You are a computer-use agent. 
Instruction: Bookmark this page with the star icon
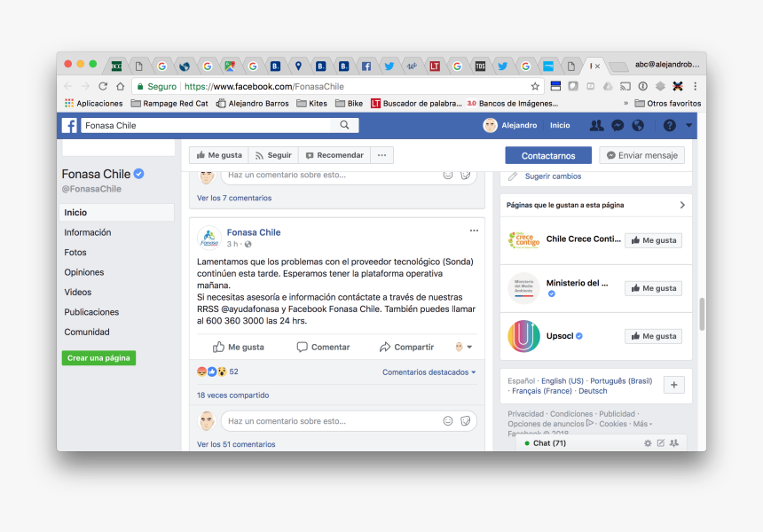[x=535, y=86]
